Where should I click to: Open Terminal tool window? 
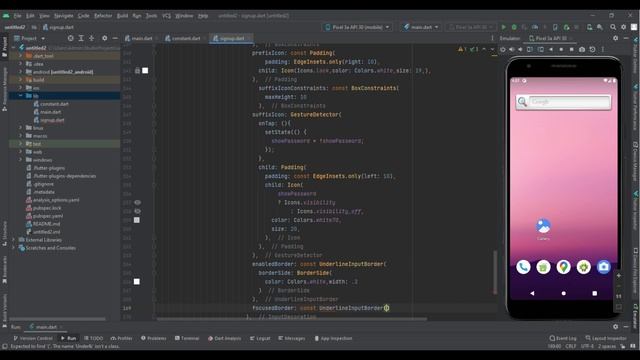[187, 338]
